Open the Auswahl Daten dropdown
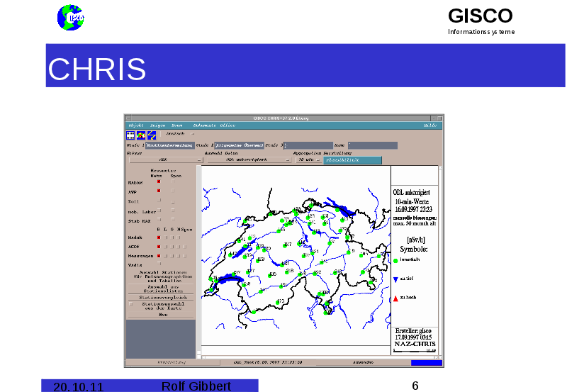Screen dimensions: 567x392 pyautogui.click(x=248, y=160)
